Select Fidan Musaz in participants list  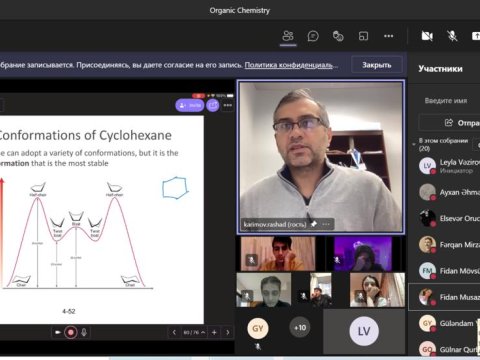445,297
